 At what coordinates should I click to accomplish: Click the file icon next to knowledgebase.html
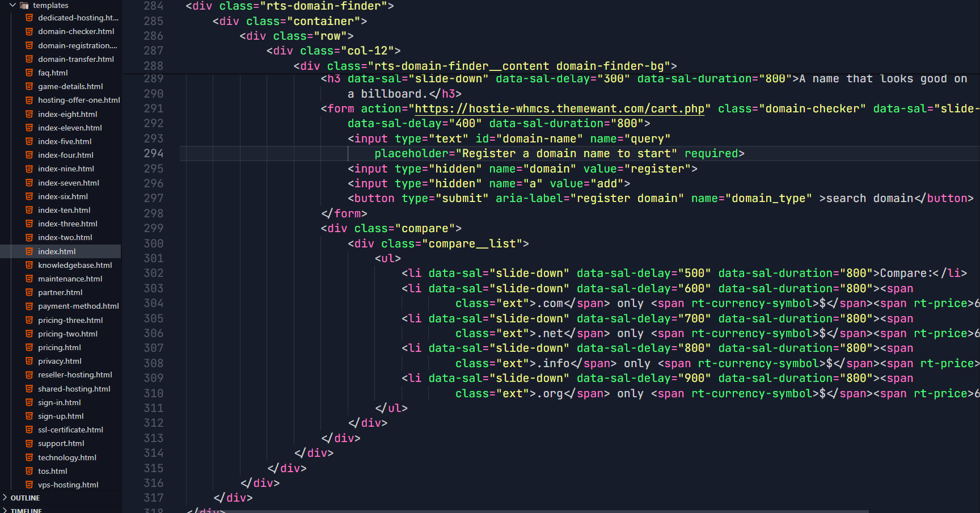[x=29, y=265]
